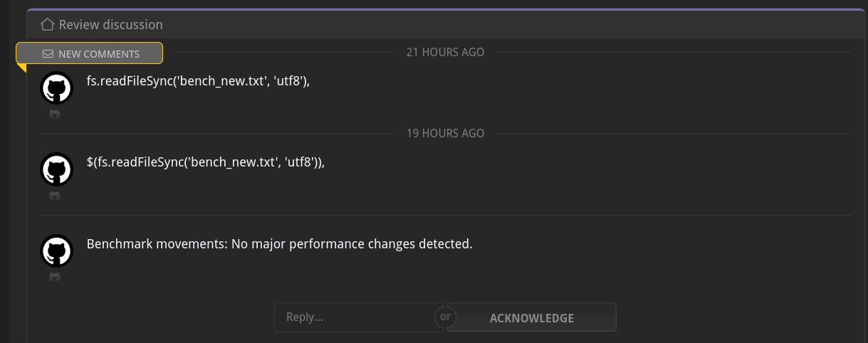Select the Benchmark movements comment text
Screen dimensions: 868x343
coord(280,244)
